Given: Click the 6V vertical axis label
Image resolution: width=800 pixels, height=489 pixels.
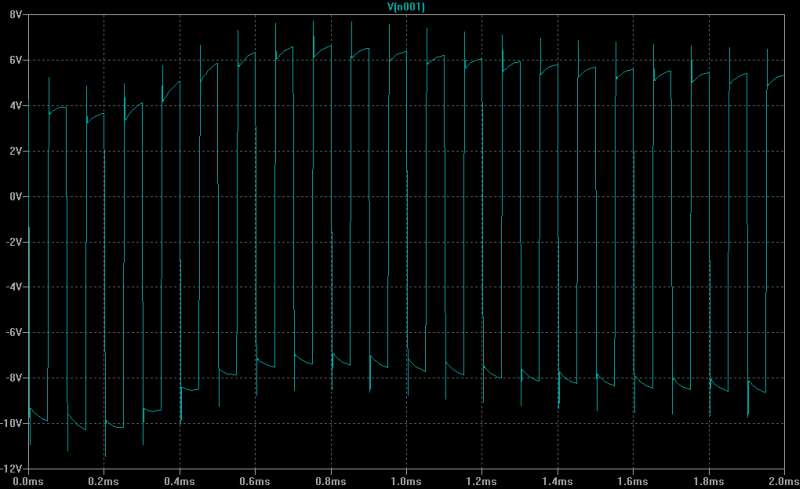Looking at the screenshot, I should [x=16, y=60].
